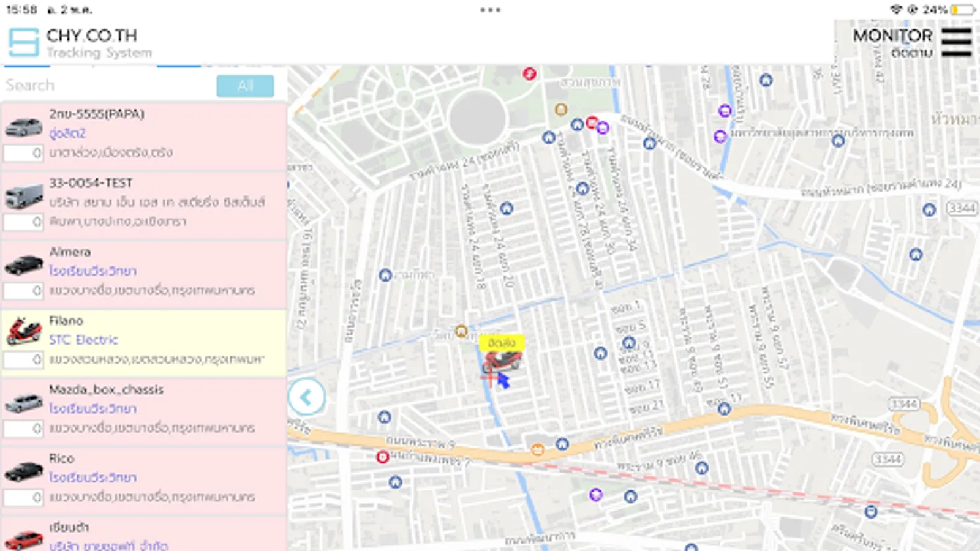Image resolution: width=980 pixels, height=551 pixels.
Task: Follow the blue link in the Mazda_box_chassis row
Action: pyautogui.click(x=92, y=408)
